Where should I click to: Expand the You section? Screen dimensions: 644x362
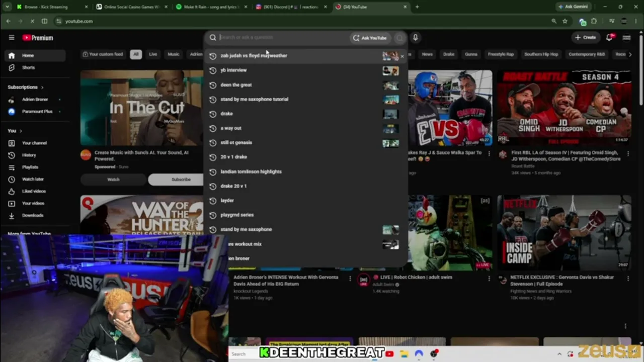pyautogui.click(x=15, y=131)
